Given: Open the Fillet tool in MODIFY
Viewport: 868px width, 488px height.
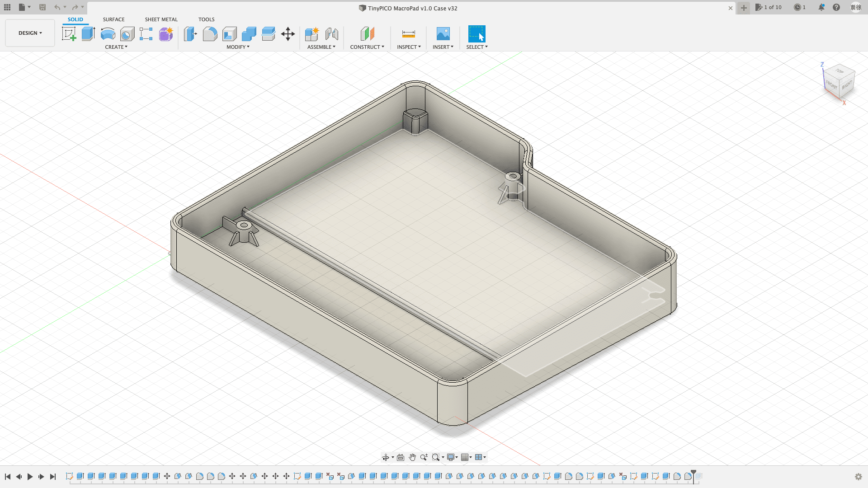Looking at the screenshot, I should pos(209,34).
